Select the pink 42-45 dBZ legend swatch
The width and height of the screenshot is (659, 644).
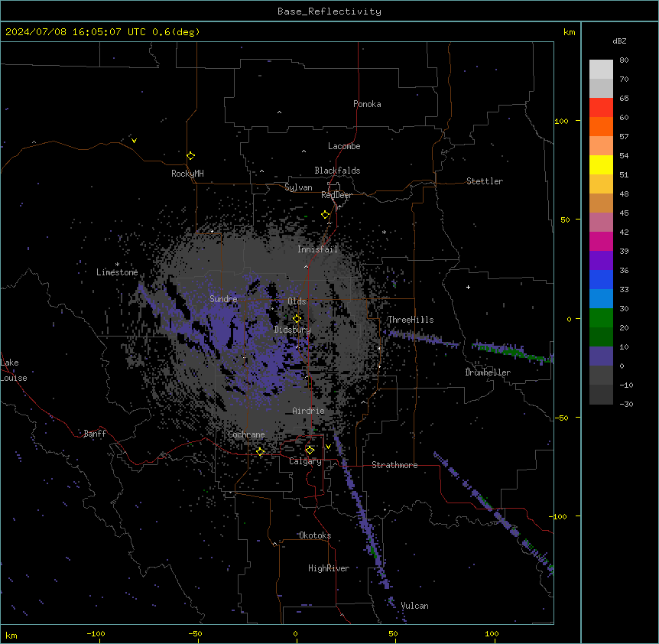point(601,222)
